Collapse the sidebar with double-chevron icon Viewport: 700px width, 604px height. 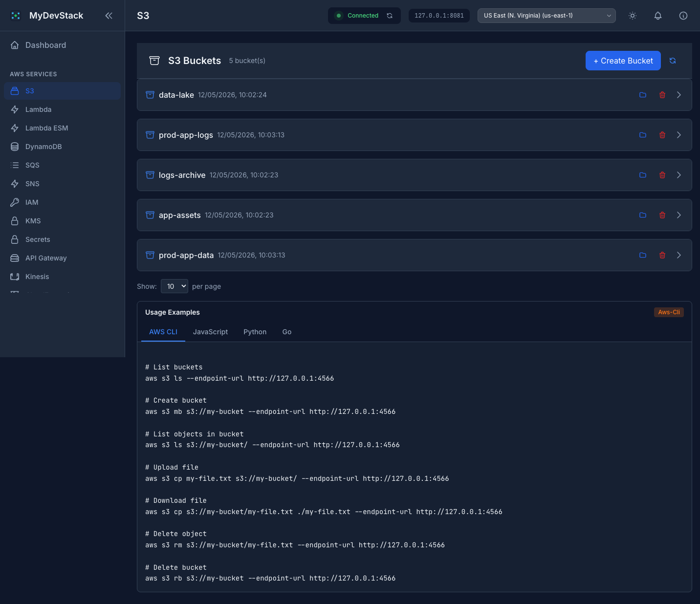click(x=109, y=16)
